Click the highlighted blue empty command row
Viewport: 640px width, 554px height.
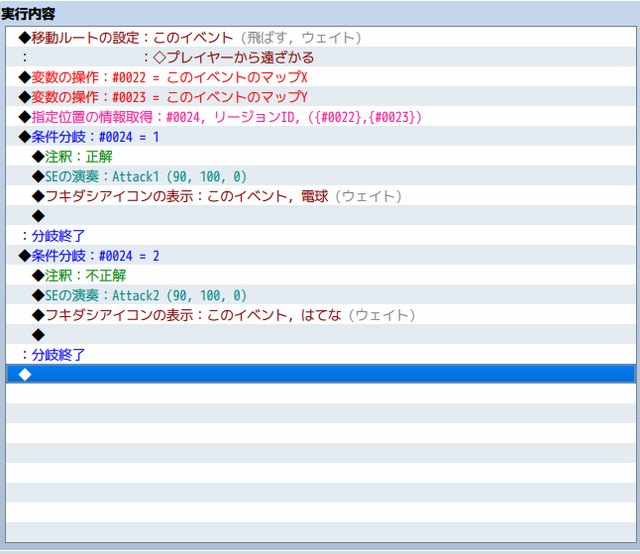click(321, 374)
